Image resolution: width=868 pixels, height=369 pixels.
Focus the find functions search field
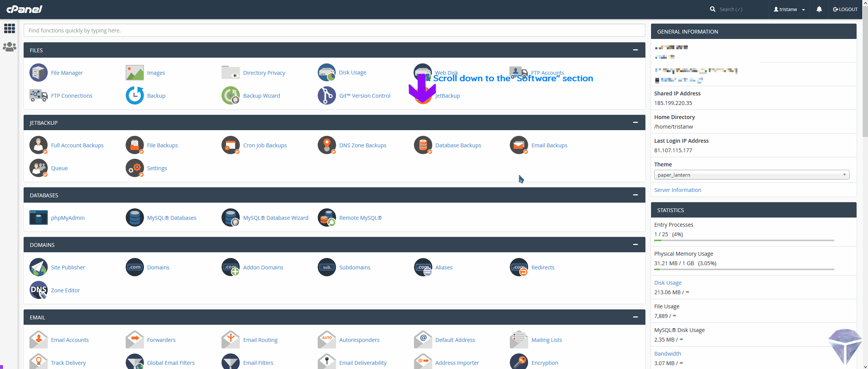[334, 31]
